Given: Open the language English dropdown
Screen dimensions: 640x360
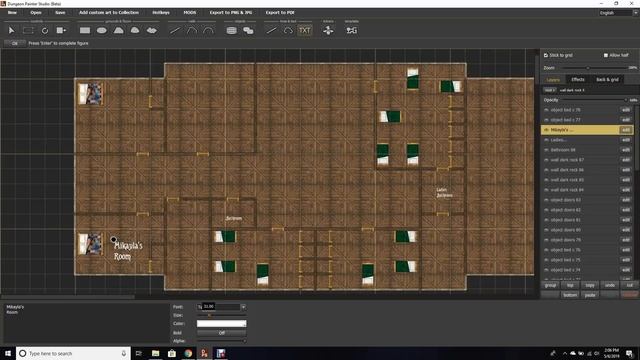Looking at the screenshot, I should [618, 13].
